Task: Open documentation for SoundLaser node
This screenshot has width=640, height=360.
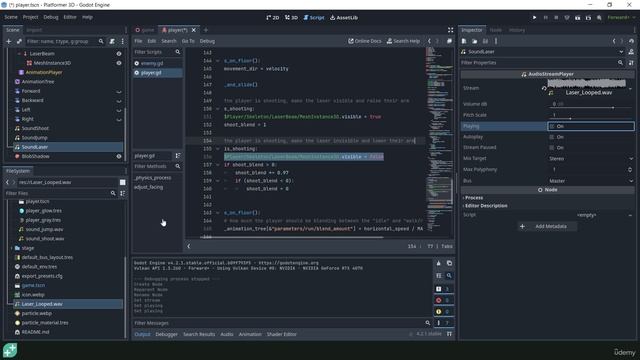Action: coord(631,52)
